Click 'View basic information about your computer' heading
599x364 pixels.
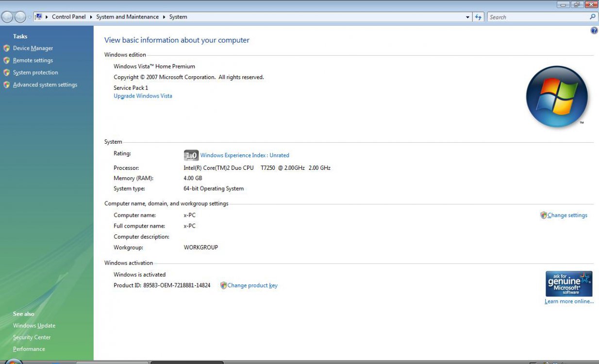pos(177,40)
